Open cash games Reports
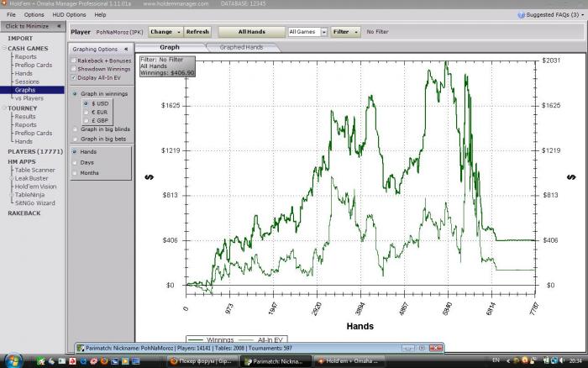The width and height of the screenshot is (588, 368). point(25,56)
